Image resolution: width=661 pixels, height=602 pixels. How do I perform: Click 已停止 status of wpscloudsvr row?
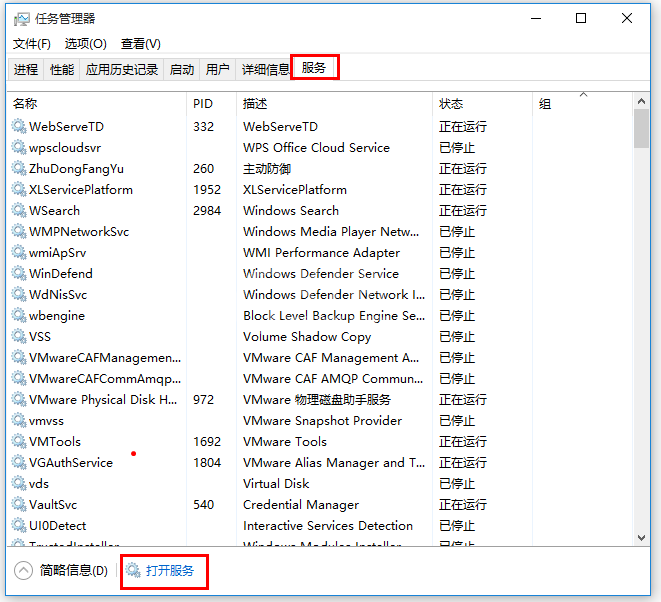(457, 147)
